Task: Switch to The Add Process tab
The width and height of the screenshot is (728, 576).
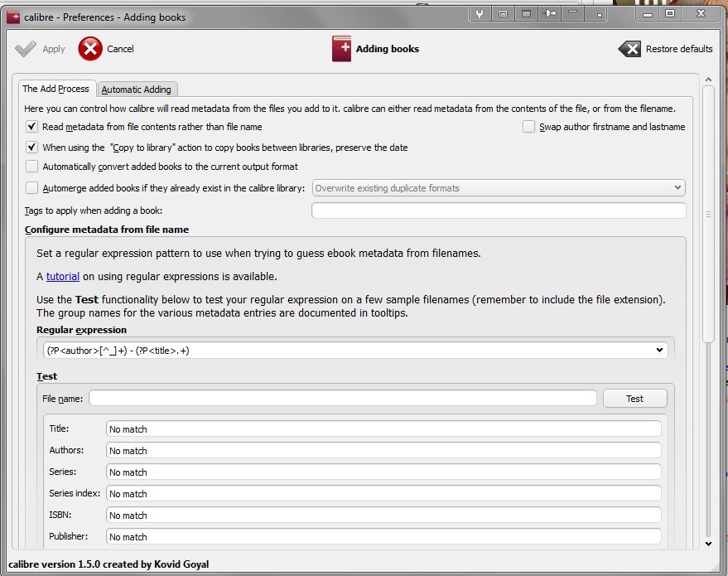Action: tap(55, 89)
